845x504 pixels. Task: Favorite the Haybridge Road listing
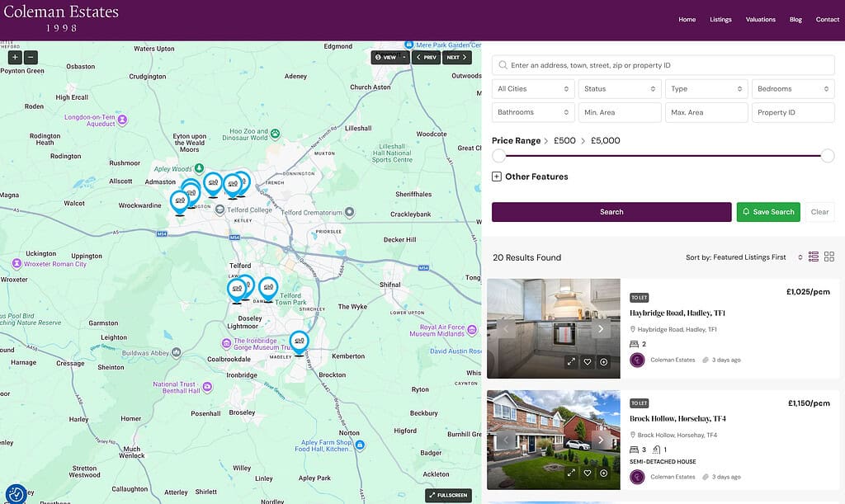[x=588, y=362]
